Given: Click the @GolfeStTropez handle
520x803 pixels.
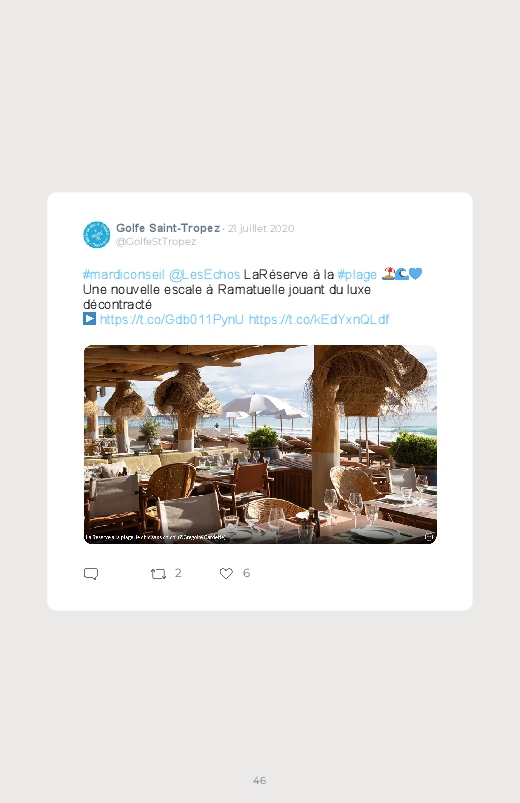Looking at the screenshot, I should pos(156,242).
